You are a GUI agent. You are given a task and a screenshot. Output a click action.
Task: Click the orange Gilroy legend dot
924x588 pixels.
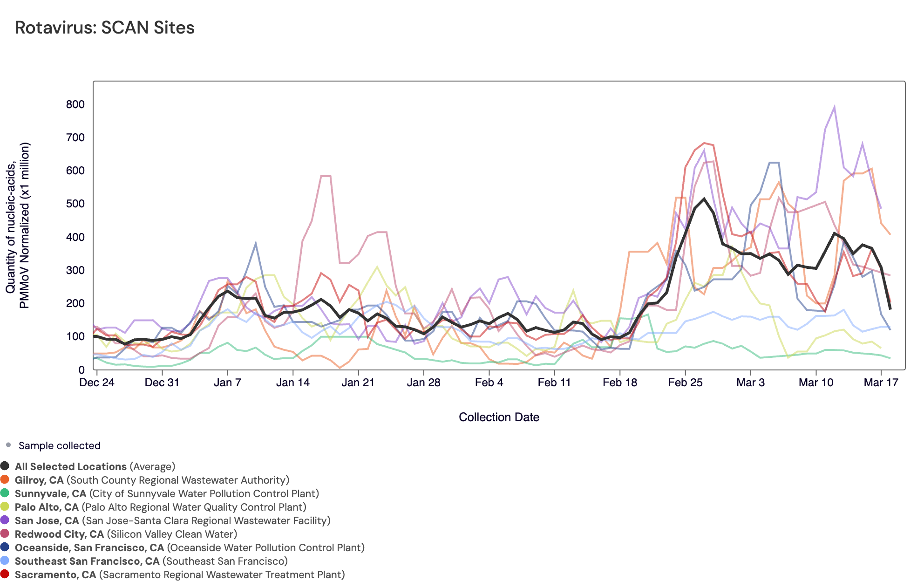point(5,479)
